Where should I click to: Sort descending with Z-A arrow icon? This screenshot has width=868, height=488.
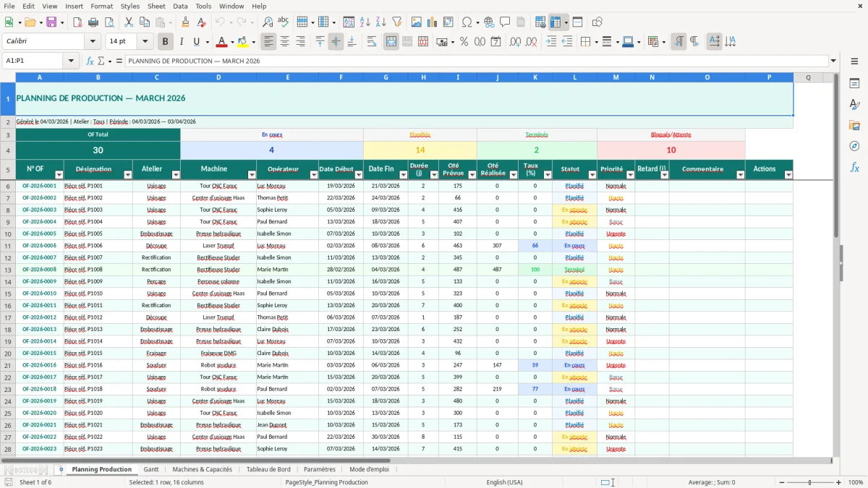pos(380,22)
